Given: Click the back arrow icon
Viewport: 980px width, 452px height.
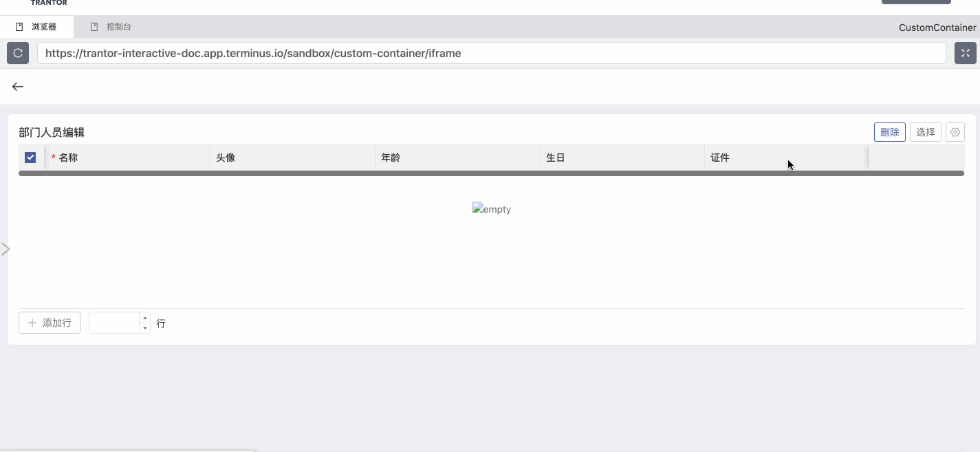Looking at the screenshot, I should click(18, 87).
